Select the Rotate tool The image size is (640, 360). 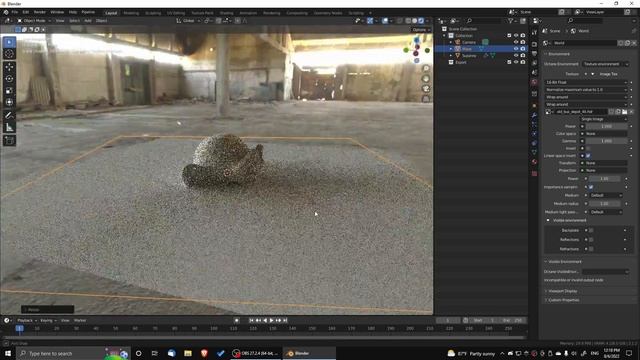pos(9,79)
